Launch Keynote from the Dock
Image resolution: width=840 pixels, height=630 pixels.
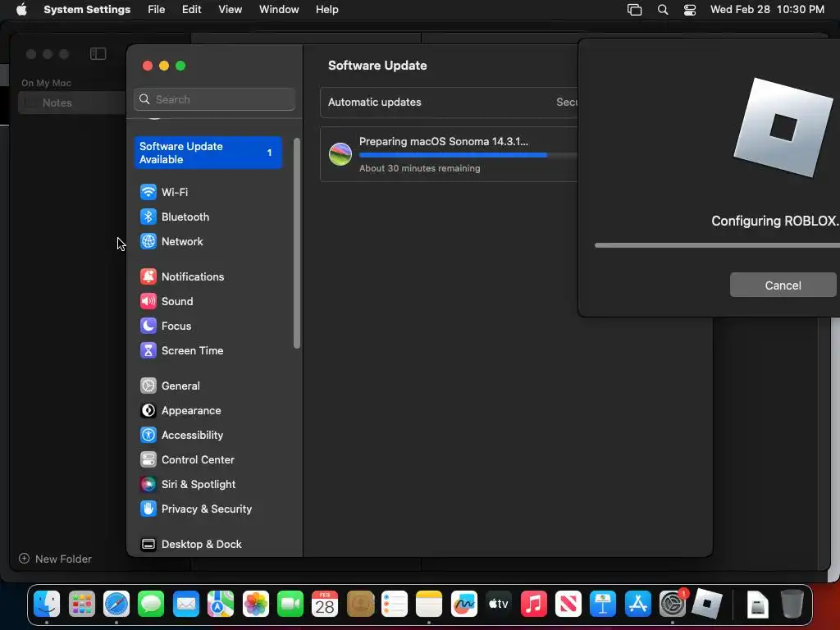[603, 605]
